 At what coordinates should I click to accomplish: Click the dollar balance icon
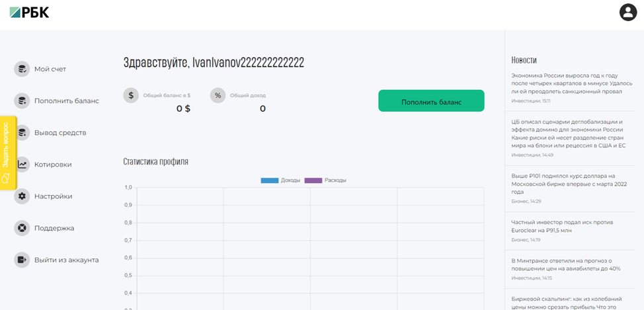click(x=131, y=95)
